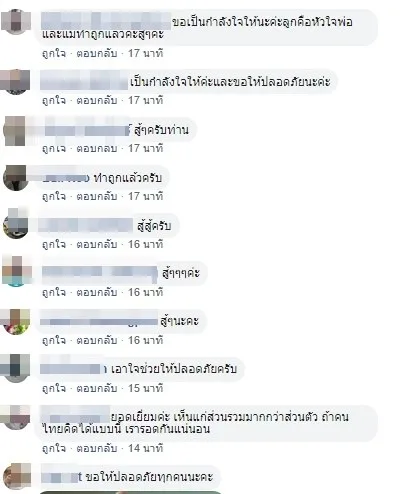Click the 14 นาที timestamp
Screen dimensions: 401x494
coord(146,448)
